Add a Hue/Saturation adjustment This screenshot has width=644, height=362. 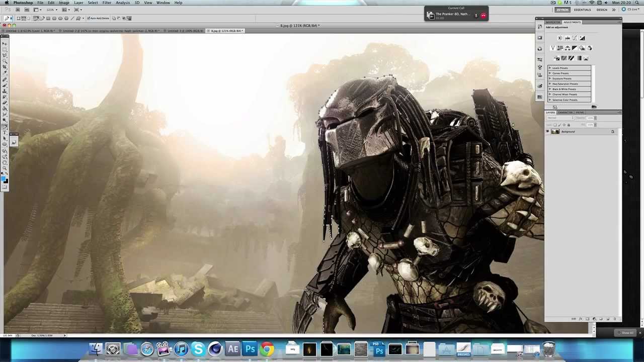coord(560,48)
